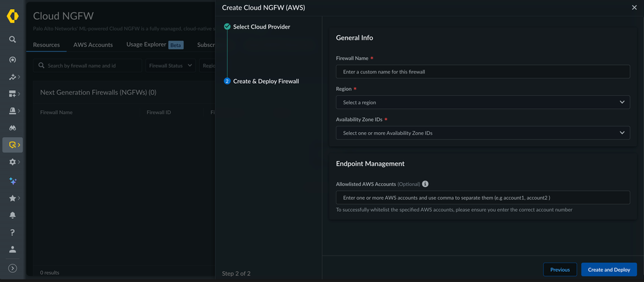Click the 0 results text
This screenshot has height=282, width=644.
(50, 272)
